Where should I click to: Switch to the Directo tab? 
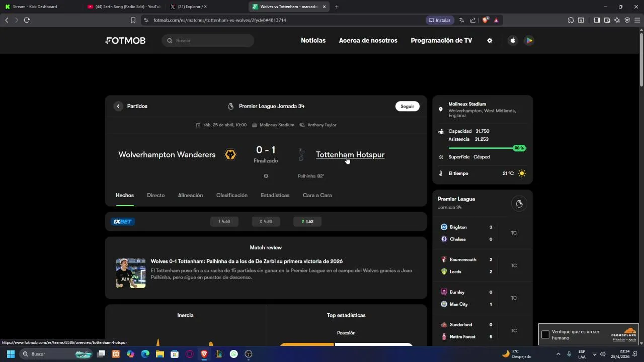point(156,196)
